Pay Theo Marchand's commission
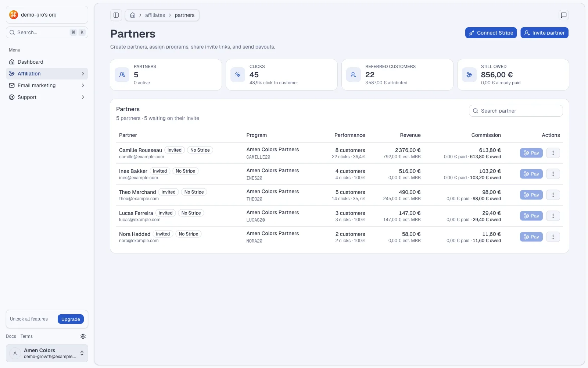This screenshot has height=368, width=588. [x=531, y=195]
